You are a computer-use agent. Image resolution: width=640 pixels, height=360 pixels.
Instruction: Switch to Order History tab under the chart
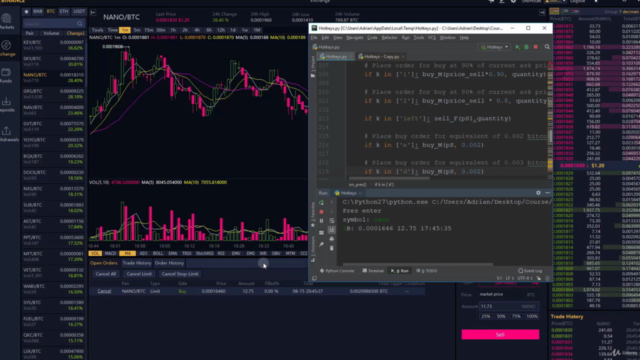(x=169, y=263)
